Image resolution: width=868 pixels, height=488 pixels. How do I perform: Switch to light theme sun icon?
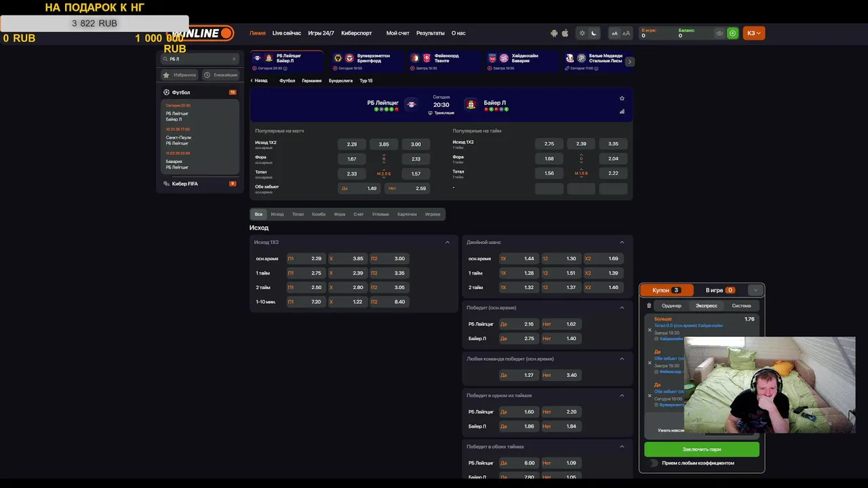[x=582, y=33]
